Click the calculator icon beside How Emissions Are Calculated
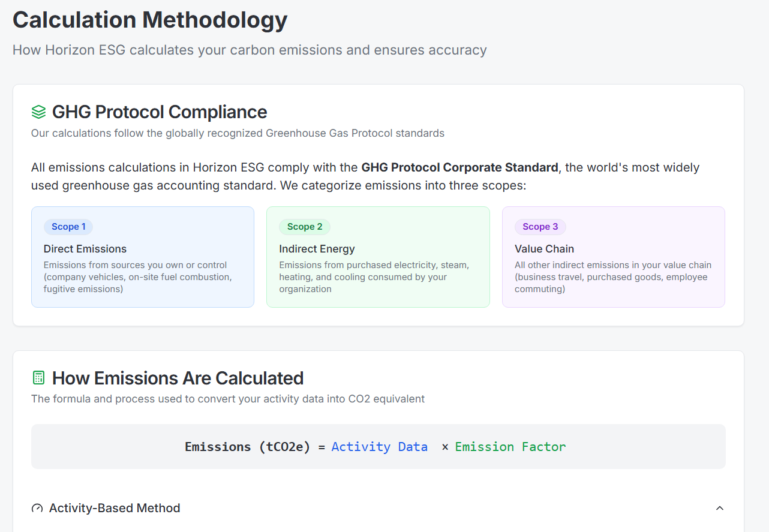The width and height of the screenshot is (769, 532). click(x=38, y=378)
